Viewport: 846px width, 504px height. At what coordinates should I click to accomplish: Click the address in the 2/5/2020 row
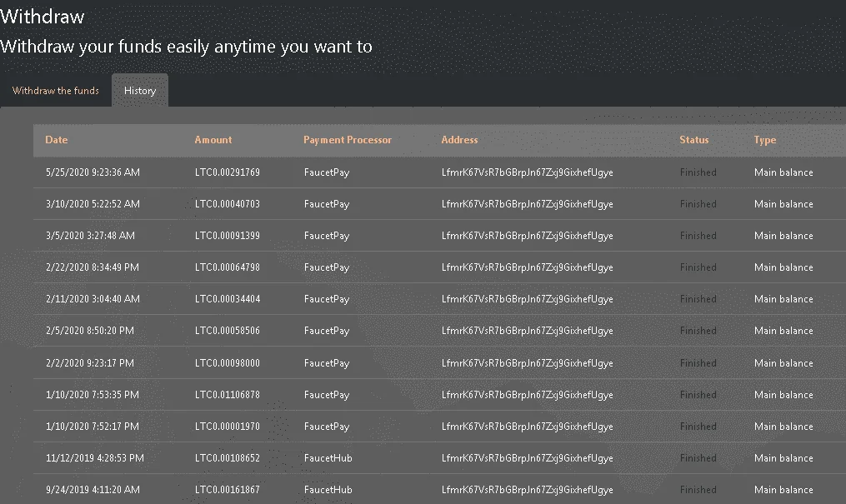click(x=527, y=331)
